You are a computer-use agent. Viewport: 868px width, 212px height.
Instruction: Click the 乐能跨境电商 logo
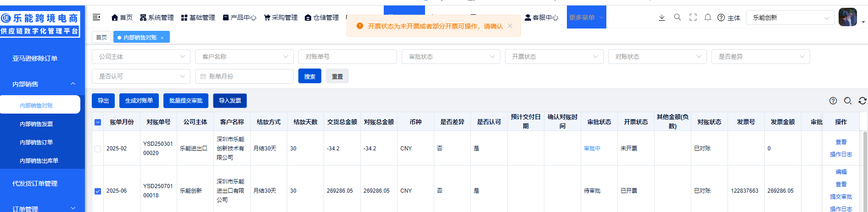click(40, 24)
